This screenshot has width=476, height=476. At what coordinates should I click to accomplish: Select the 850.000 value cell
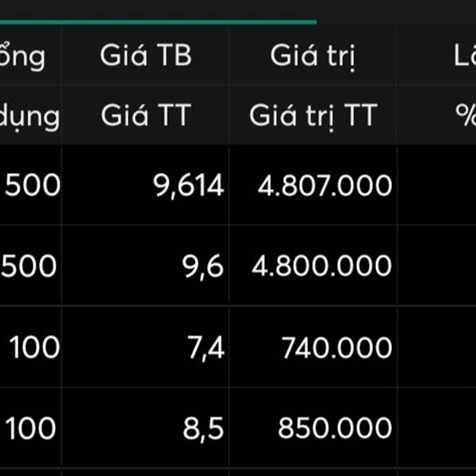(x=335, y=428)
